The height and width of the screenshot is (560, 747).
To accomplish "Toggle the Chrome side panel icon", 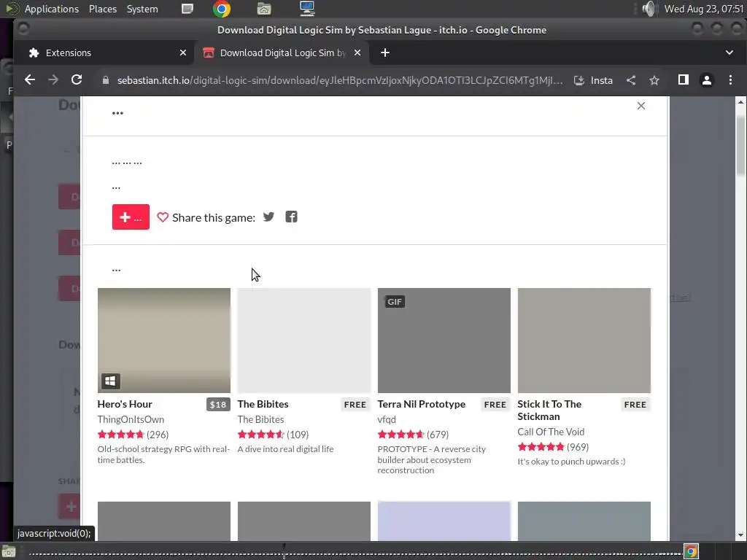I will click(683, 80).
